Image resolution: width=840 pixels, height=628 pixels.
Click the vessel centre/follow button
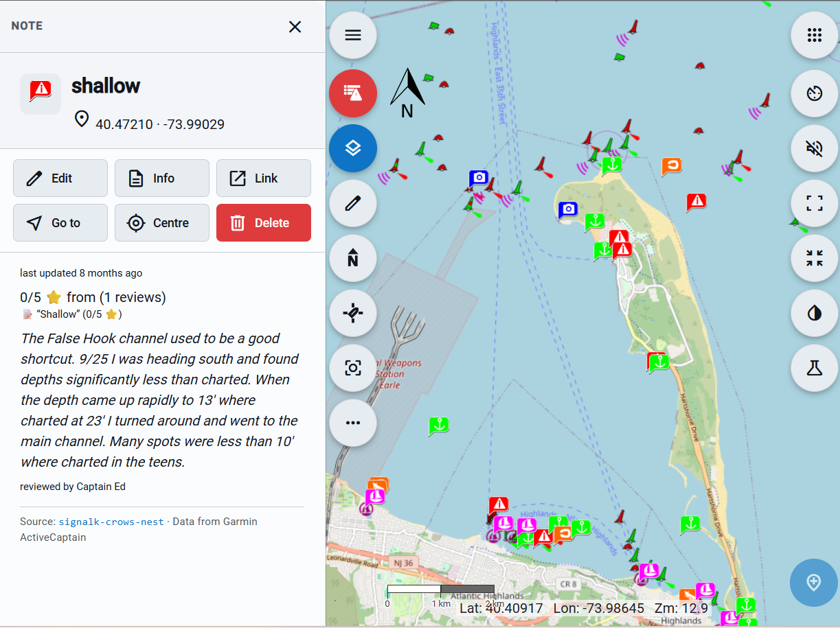pyautogui.click(x=353, y=314)
